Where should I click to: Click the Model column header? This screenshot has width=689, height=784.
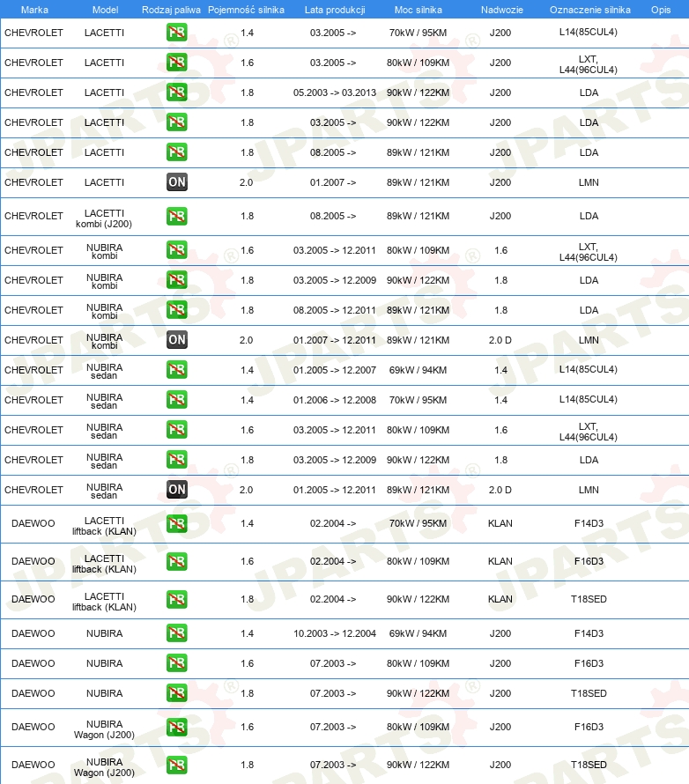[105, 10]
